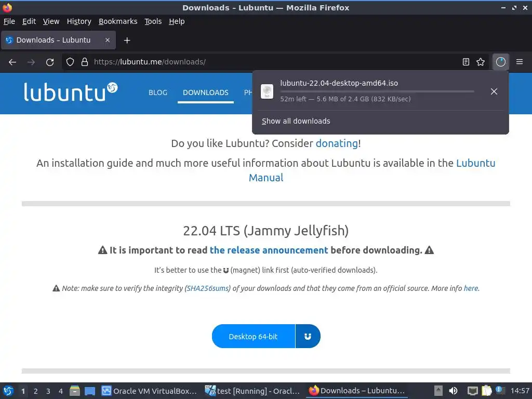Follow the donating link
This screenshot has height=399, width=532.
coord(337,143)
